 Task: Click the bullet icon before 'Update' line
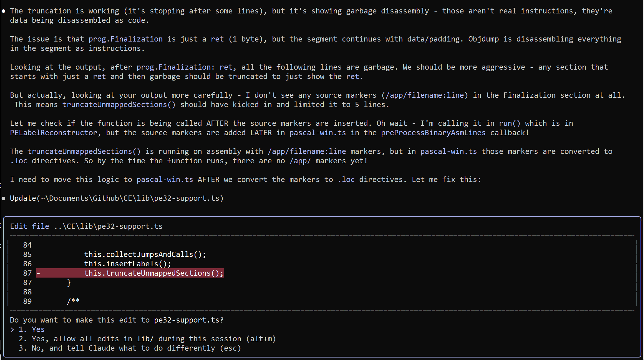point(3,198)
